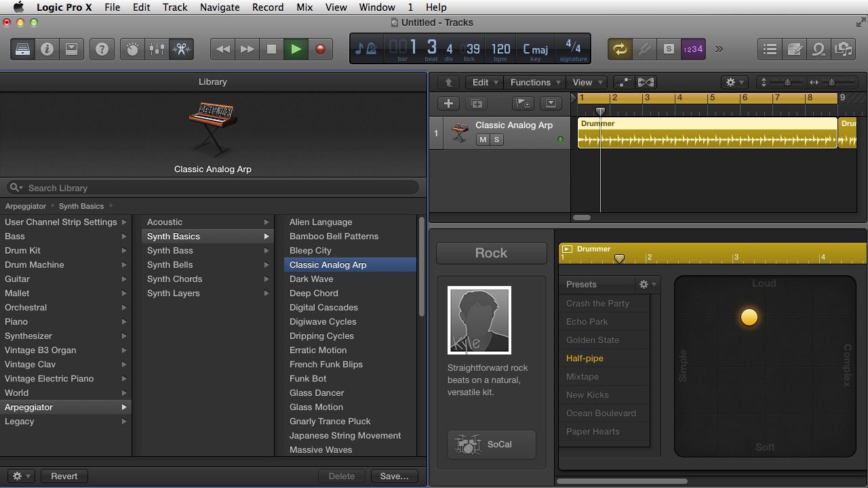This screenshot has height=488, width=868.
Task: Click the Revert button
Action: [64, 476]
